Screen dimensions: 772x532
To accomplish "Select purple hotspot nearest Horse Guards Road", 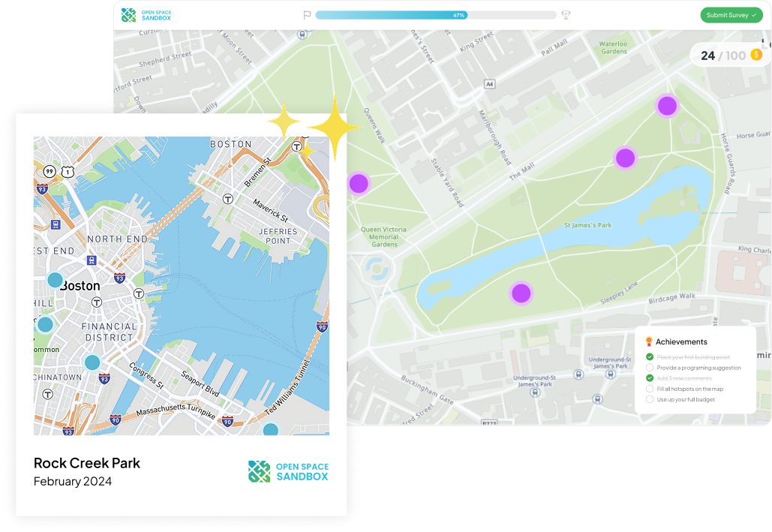I will tap(667, 106).
